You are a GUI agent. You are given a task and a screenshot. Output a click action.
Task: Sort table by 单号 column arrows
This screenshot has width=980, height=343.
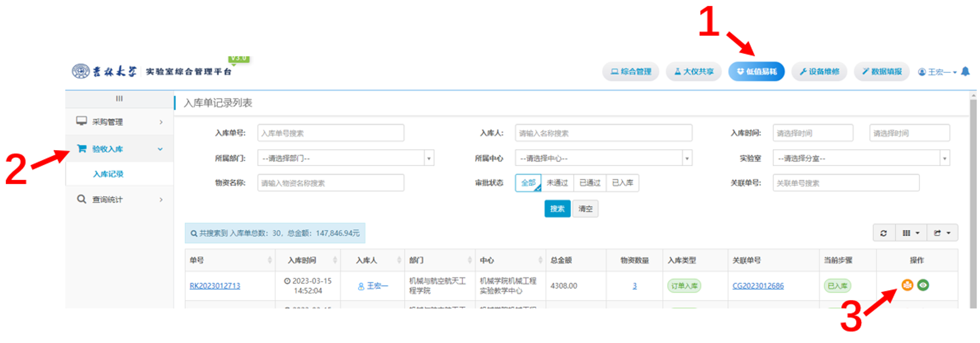coord(270,261)
